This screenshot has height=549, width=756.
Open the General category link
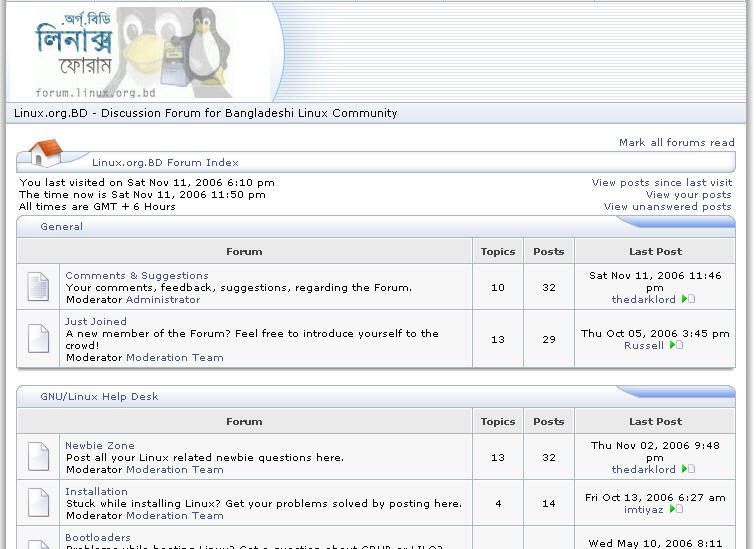tap(61, 227)
